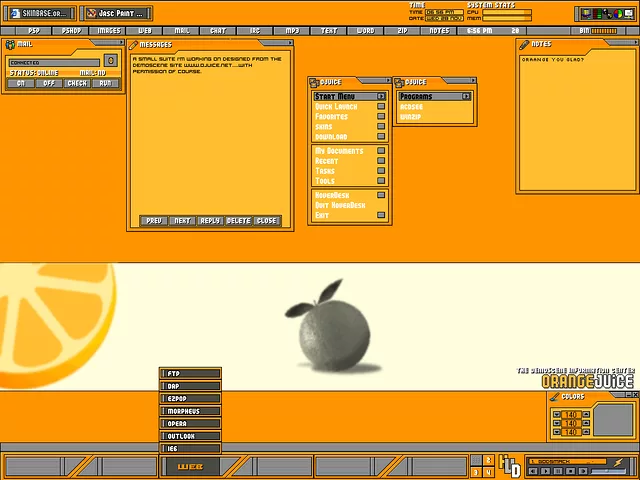Select virtual desktop 2 in pager
This screenshot has height=480, width=640.
(488, 460)
